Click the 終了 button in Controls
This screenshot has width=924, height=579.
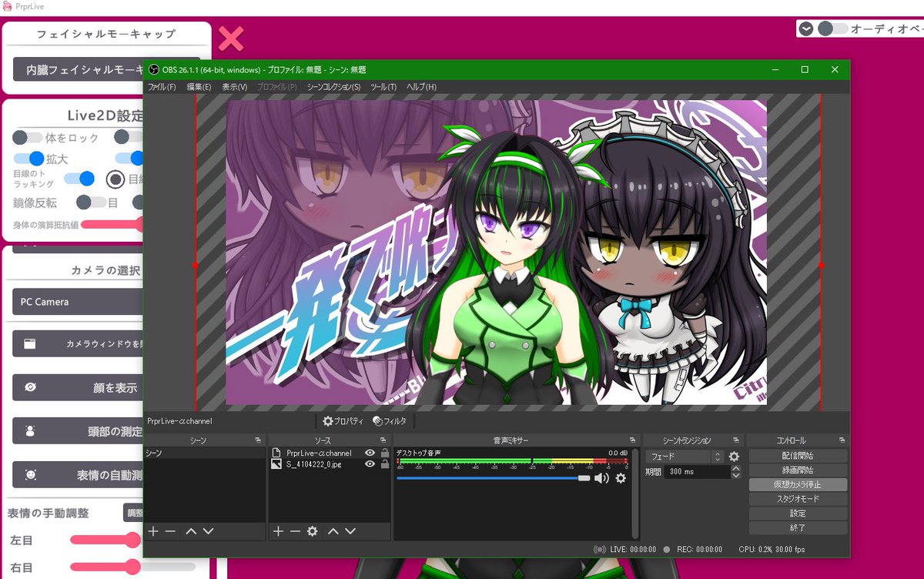click(x=798, y=528)
